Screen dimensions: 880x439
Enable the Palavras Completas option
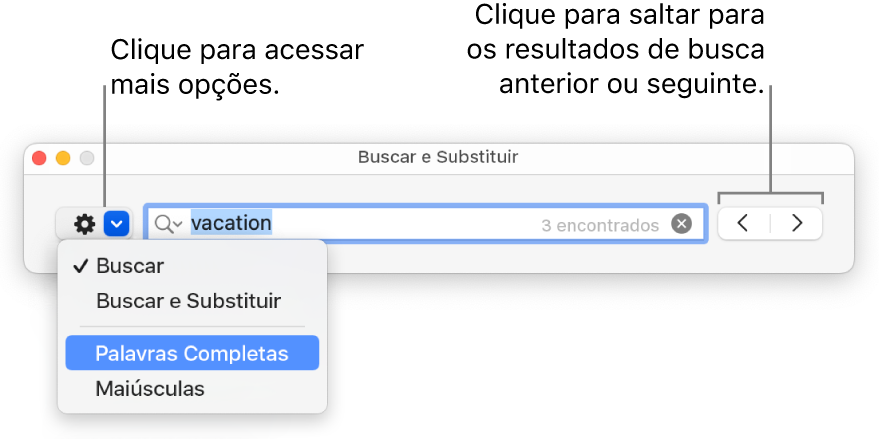click(192, 353)
